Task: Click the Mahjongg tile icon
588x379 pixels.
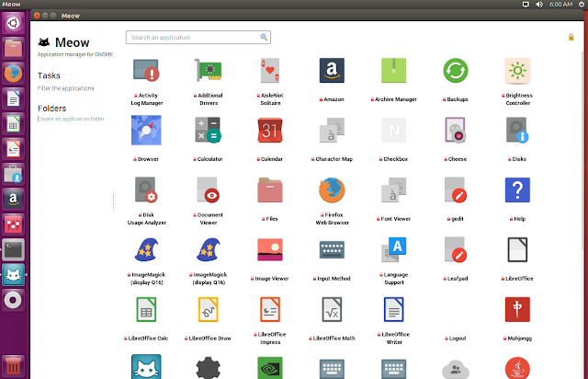Action: pos(517,309)
